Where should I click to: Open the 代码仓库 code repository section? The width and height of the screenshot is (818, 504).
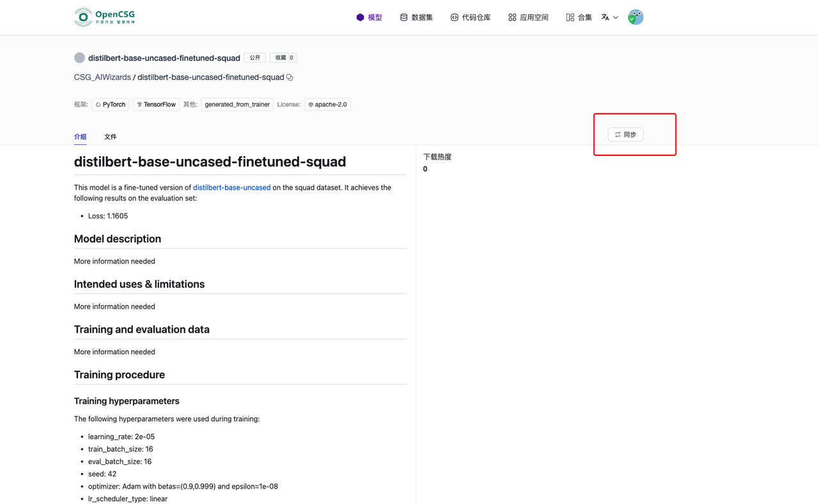[470, 17]
